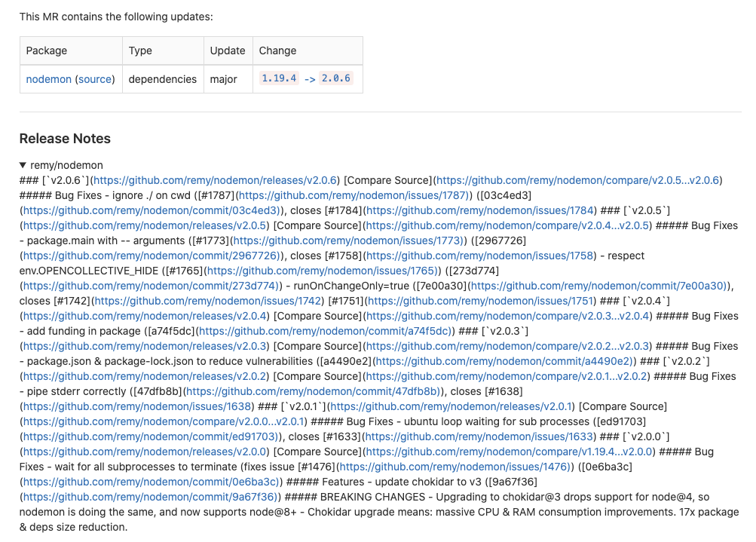
Task: Open the releases/v2.0.3 link
Action: (x=145, y=346)
